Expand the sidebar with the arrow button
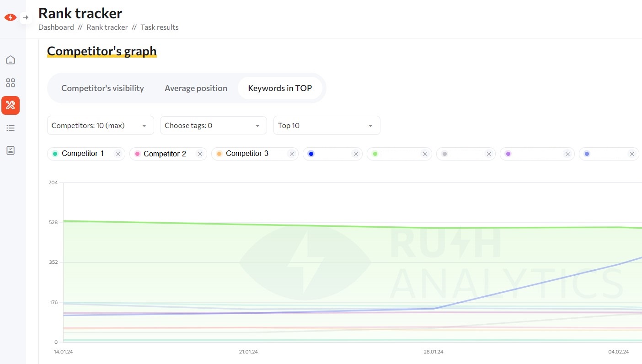642x364 pixels. coord(26,17)
